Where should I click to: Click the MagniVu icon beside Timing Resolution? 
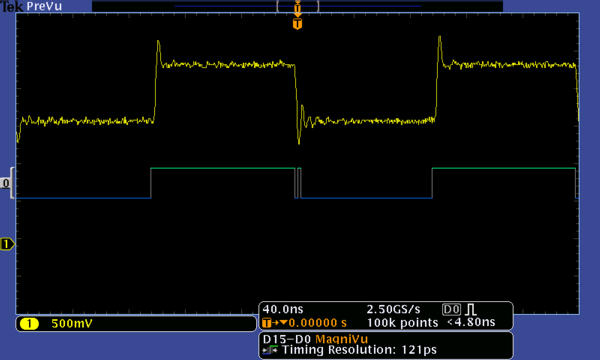[x=271, y=350]
